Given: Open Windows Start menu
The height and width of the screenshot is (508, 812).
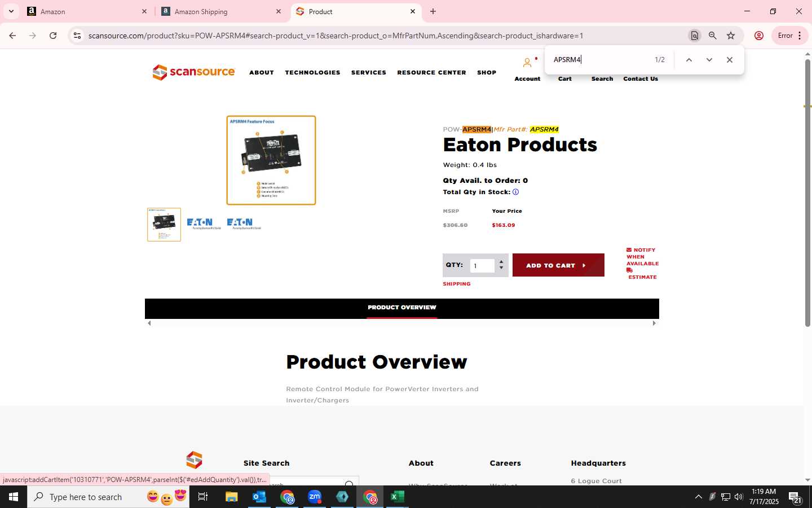Looking at the screenshot, I should click(x=14, y=497).
